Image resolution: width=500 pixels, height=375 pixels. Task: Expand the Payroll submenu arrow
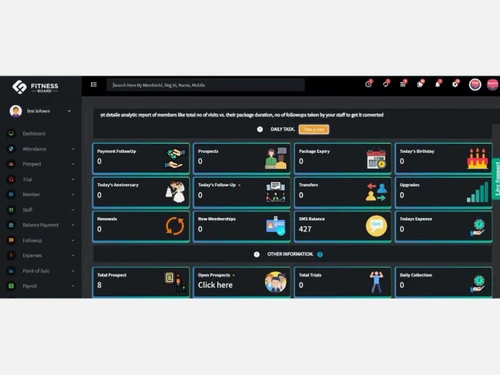coord(73,286)
